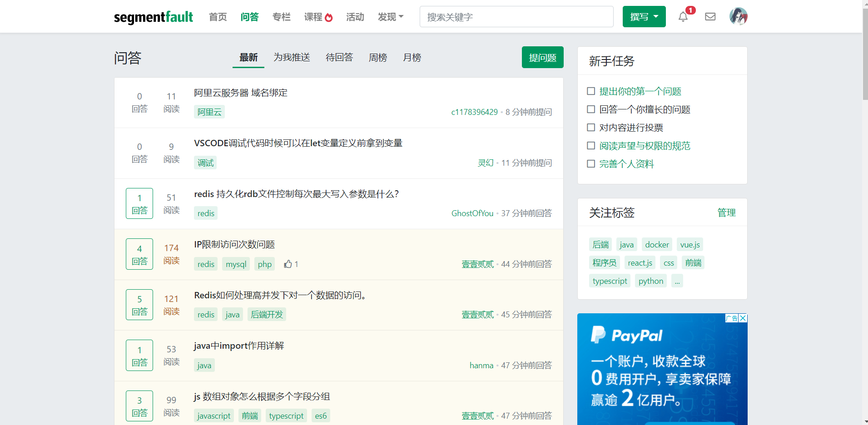Viewport: 868px width, 425px height.
Task: Open question redis 持久化rdb文件
Action: point(297,194)
